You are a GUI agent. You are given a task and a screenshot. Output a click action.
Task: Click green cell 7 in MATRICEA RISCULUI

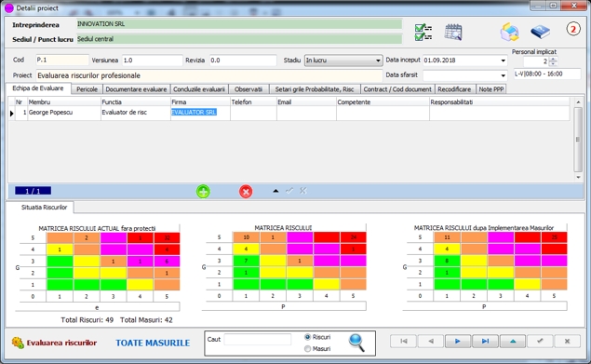[246, 261]
